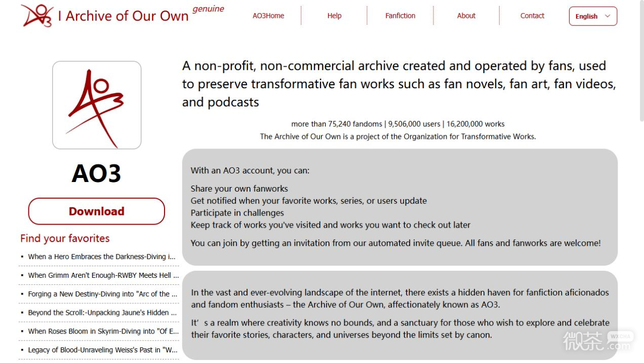Click "Share your own fanworks" line

click(x=239, y=189)
